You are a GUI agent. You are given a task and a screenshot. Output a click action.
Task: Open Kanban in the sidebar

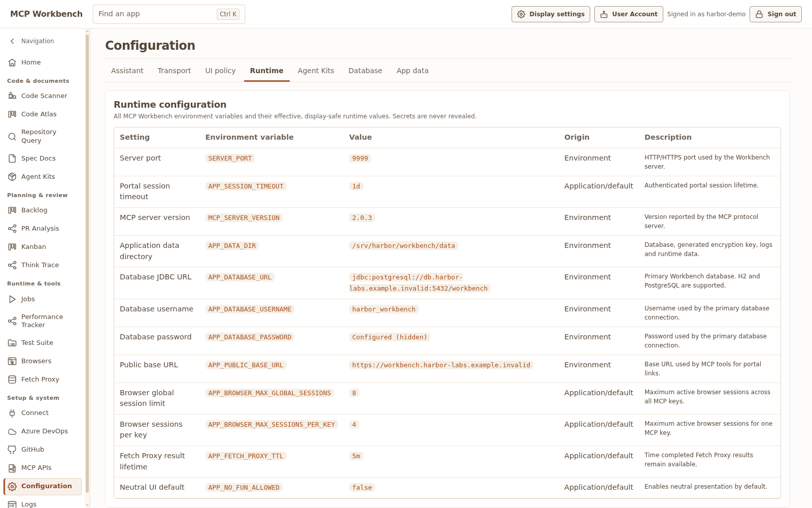pyautogui.click(x=43, y=247)
